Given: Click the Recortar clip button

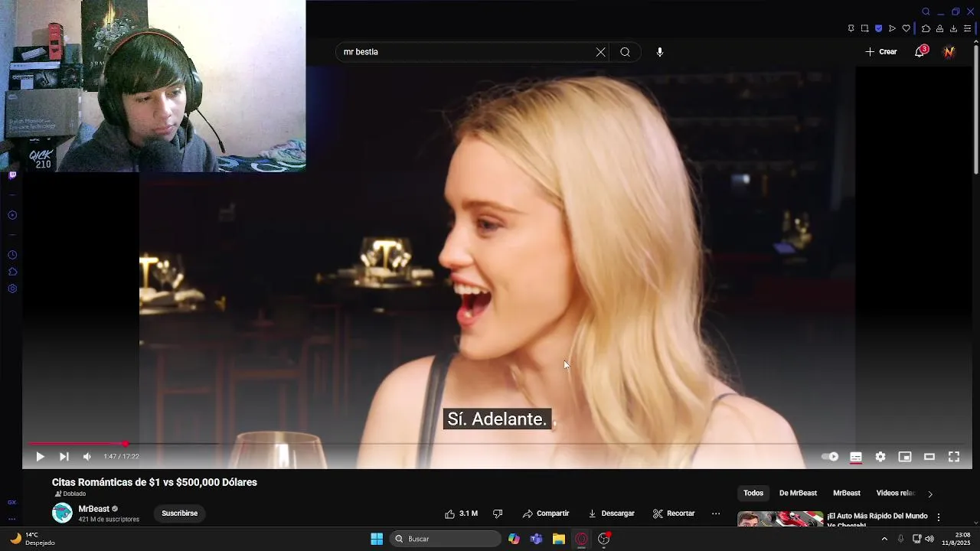Looking at the screenshot, I should [674, 514].
